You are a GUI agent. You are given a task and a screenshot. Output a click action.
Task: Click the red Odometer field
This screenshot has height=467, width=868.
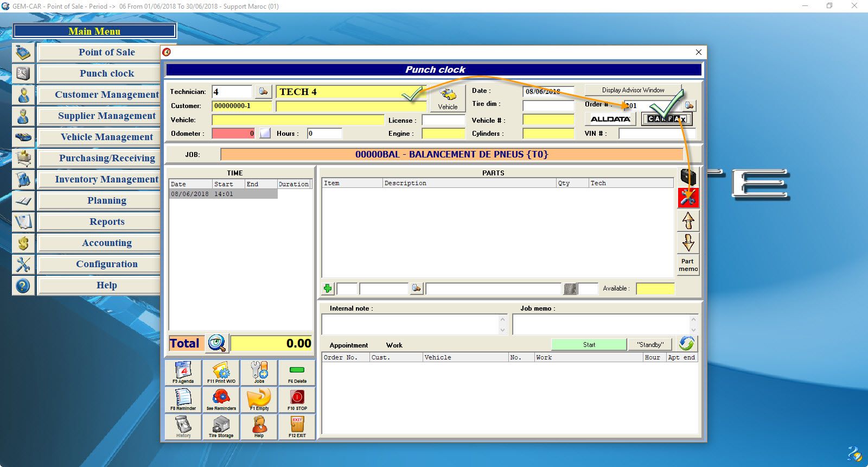click(233, 133)
